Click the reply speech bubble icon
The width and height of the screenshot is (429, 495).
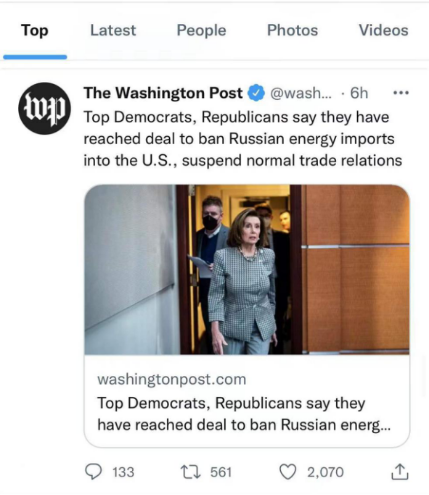93,472
